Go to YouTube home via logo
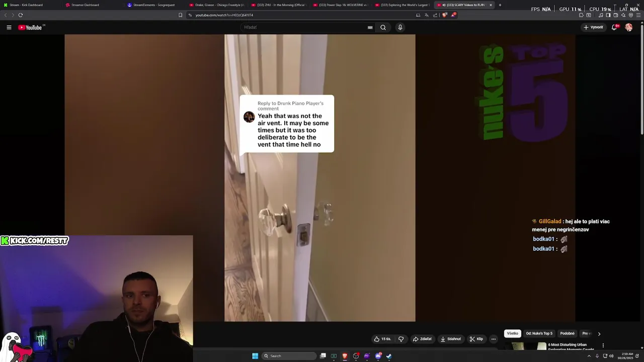The height and width of the screenshot is (362, 644). coord(30,28)
